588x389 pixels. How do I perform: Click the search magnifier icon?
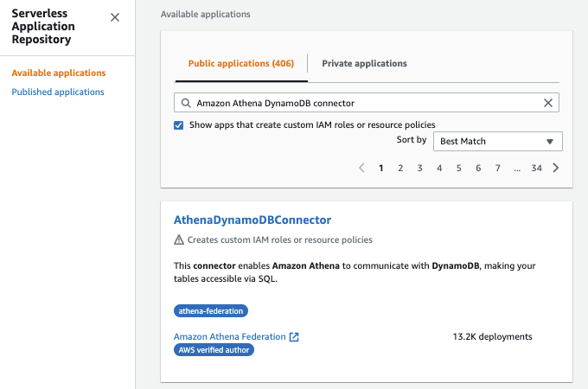pyautogui.click(x=185, y=103)
